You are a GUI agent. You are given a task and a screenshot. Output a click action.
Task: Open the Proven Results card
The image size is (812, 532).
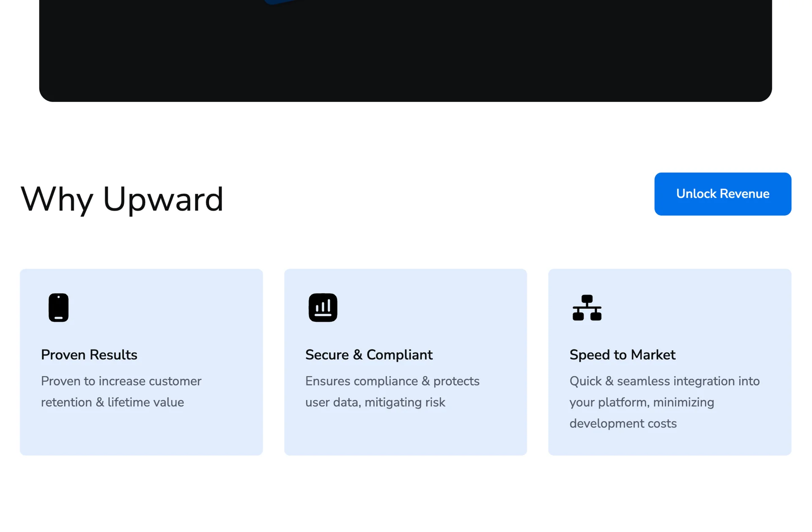click(x=141, y=362)
